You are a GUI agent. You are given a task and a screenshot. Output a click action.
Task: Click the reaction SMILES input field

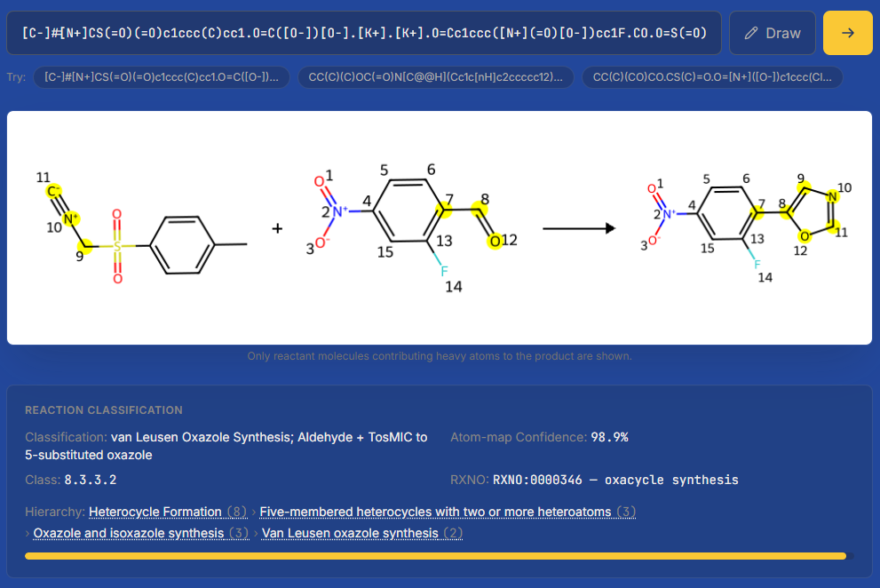364,33
